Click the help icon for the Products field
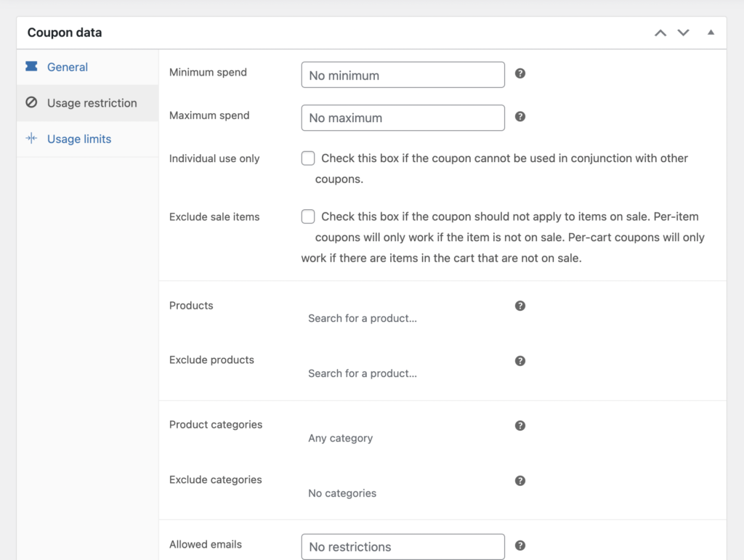Screen dimensions: 744x560 coord(520,306)
